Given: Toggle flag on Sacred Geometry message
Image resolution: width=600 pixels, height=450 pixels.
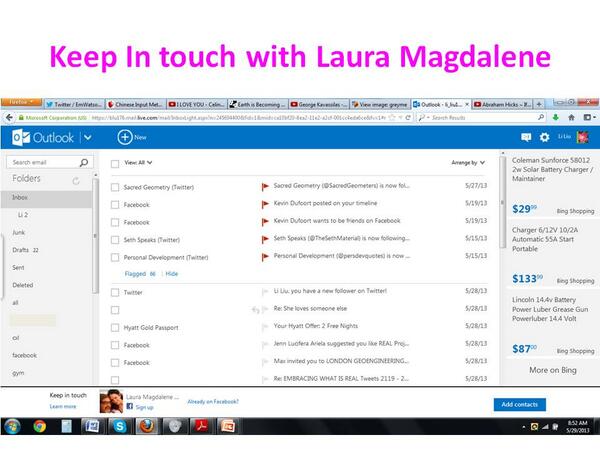Looking at the screenshot, I should (x=265, y=186).
